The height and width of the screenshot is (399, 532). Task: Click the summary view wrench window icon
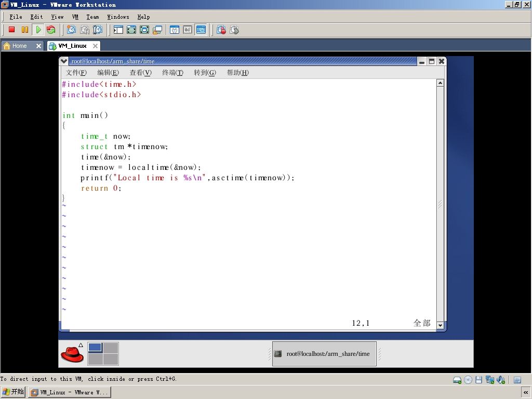click(175, 30)
